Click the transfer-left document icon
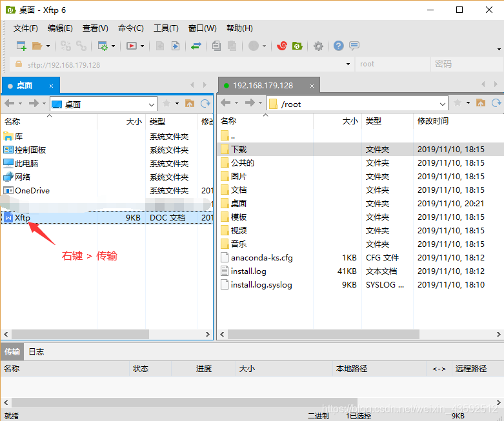The width and height of the screenshot is (504, 421). pos(160,46)
